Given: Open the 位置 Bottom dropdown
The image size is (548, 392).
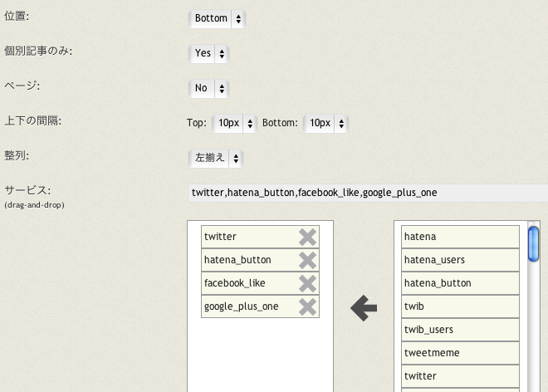Looking at the screenshot, I should click(x=217, y=18).
